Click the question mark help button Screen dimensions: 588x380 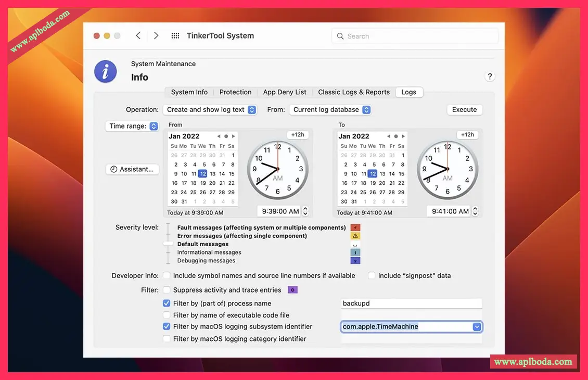pos(489,77)
